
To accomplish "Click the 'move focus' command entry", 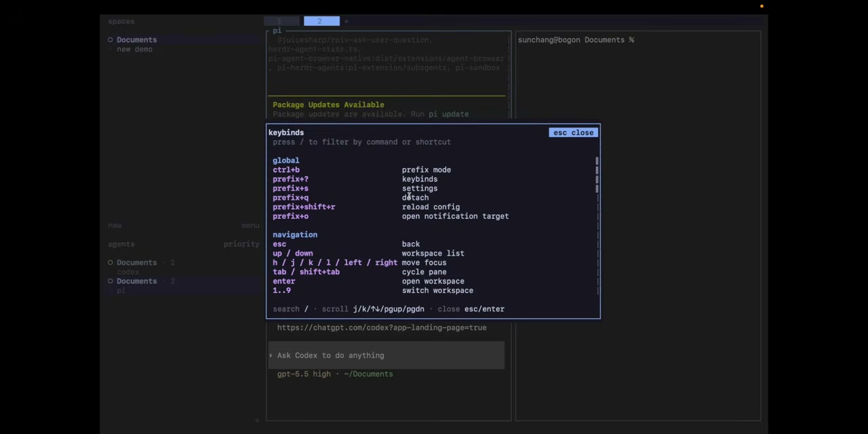I will [x=425, y=262].
